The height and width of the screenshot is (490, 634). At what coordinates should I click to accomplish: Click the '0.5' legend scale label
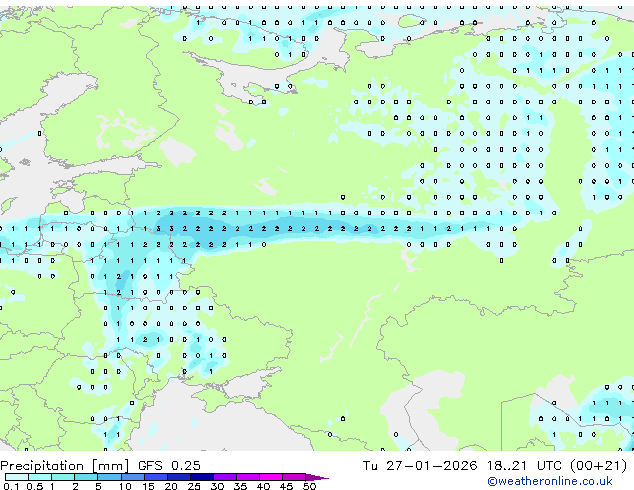click(x=35, y=486)
